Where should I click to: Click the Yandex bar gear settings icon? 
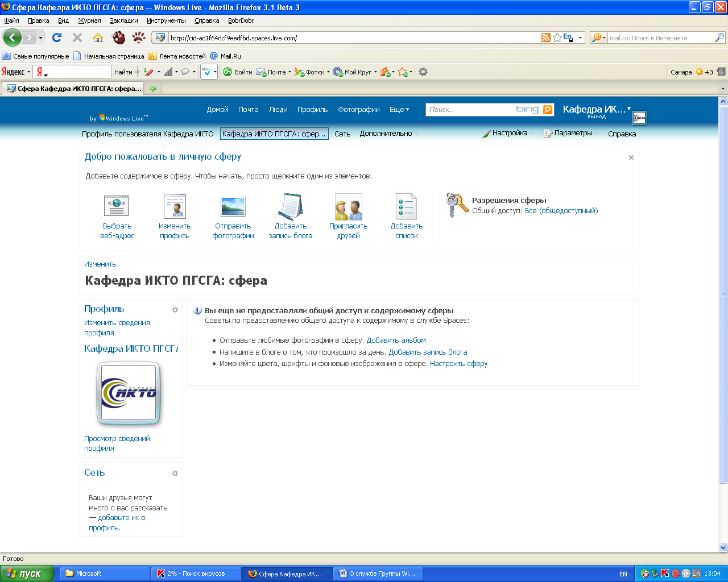[x=423, y=72]
